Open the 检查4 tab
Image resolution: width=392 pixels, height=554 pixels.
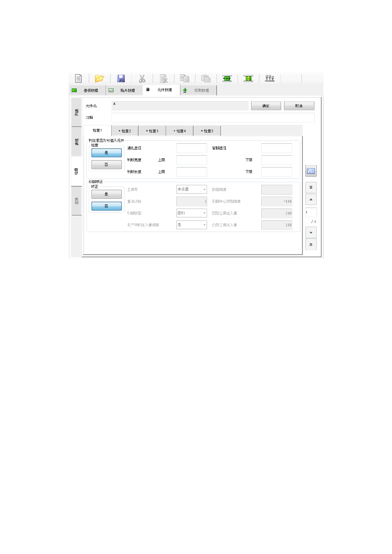(x=180, y=131)
